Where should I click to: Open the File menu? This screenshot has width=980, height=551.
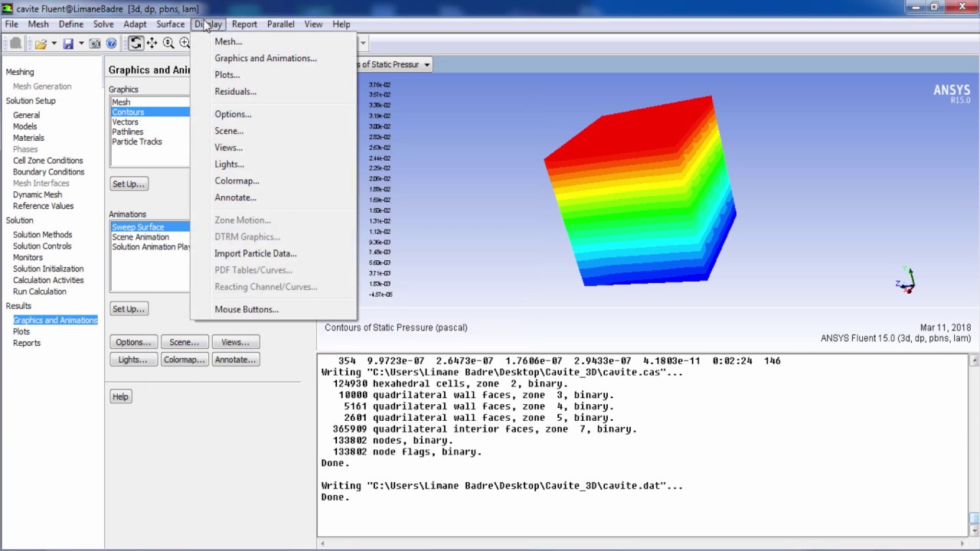click(x=11, y=24)
